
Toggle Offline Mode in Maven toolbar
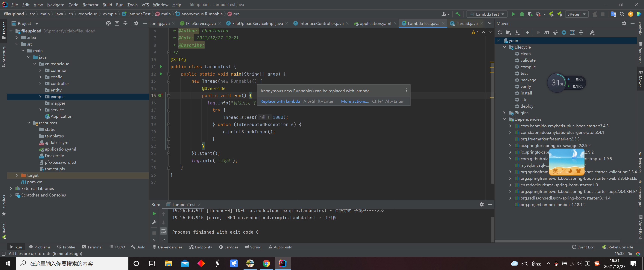point(555,33)
